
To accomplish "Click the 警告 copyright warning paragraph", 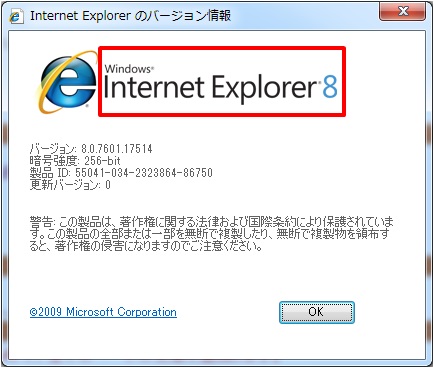I will [211, 234].
